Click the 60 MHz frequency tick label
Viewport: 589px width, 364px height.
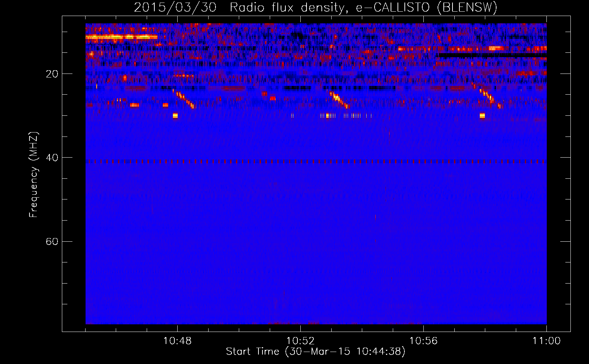click(52, 241)
